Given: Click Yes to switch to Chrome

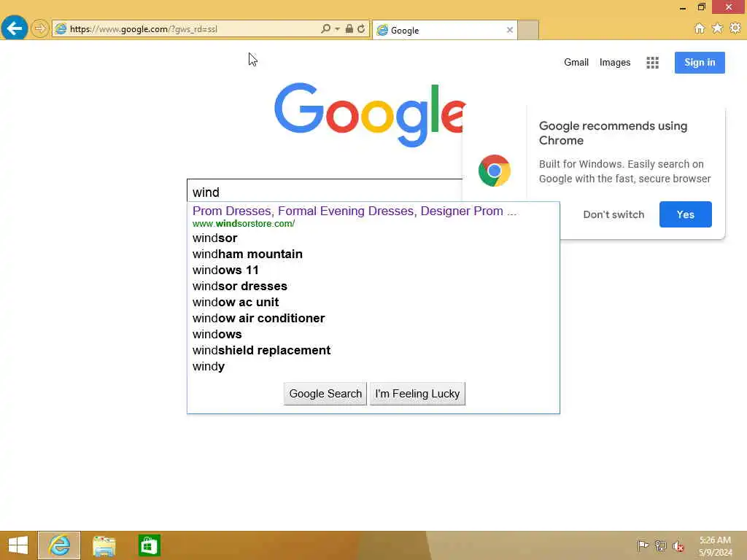Looking at the screenshot, I should pos(685,214).
